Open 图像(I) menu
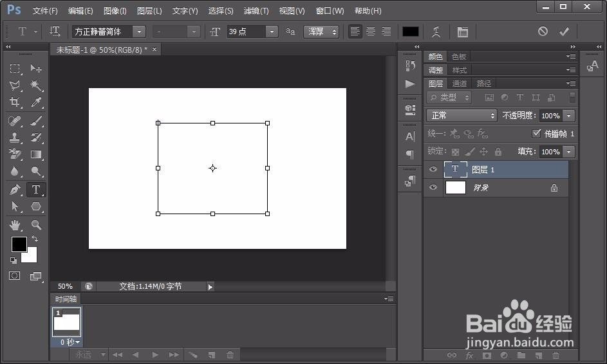This screenshot has width=607, height=364. pyautogui.click(x=115, y=11)
